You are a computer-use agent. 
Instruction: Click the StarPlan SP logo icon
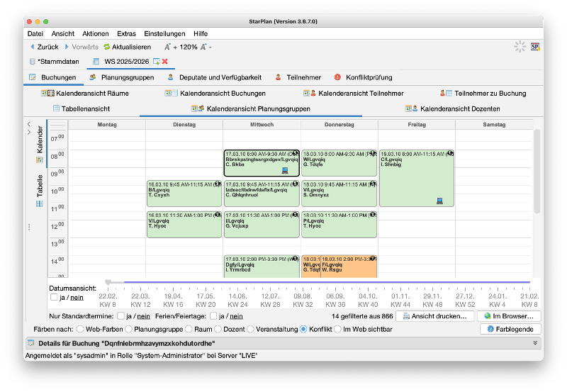click(537, 47)
